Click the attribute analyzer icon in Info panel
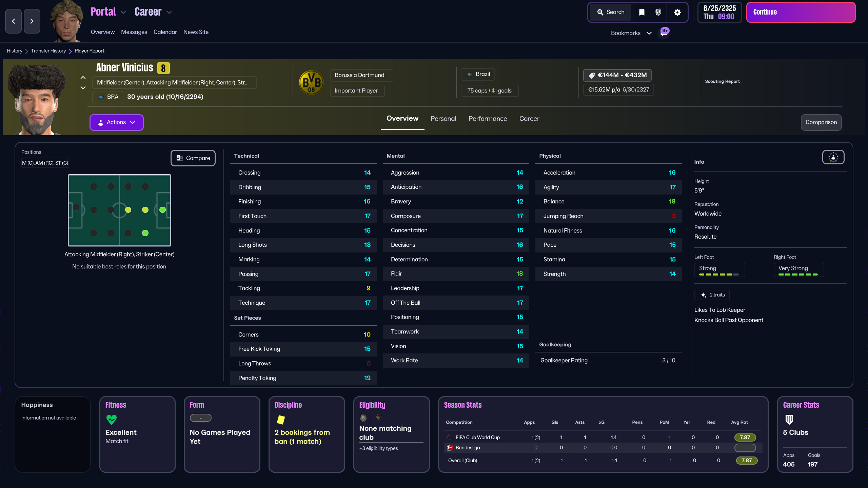The image size is (868, 488). [x=833, y=157]
